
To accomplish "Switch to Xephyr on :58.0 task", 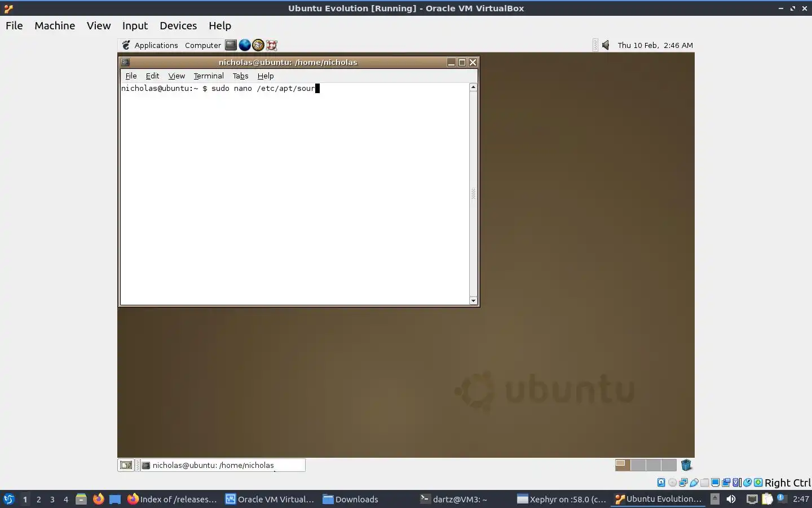I will (x=562, y=499).
